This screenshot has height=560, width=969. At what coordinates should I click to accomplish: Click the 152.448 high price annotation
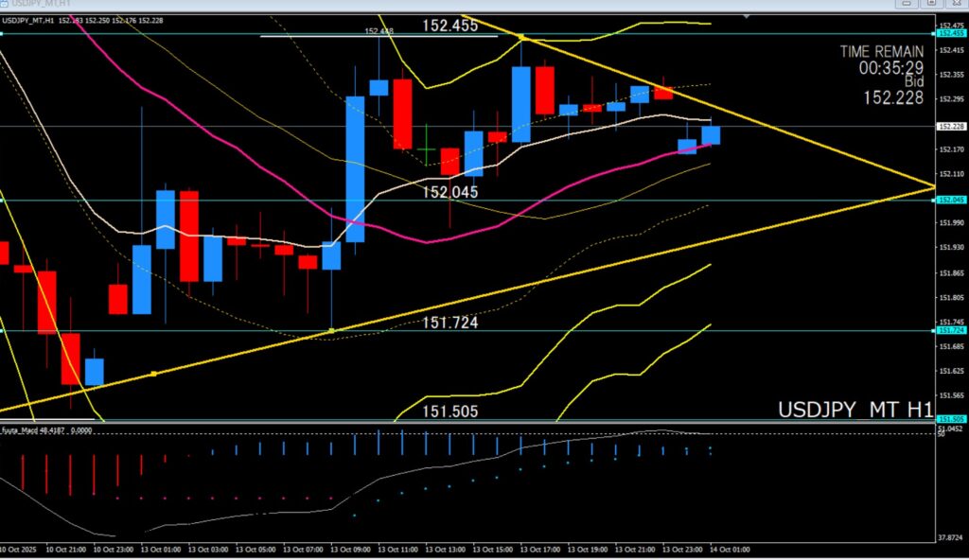pyautogui.click(x=379, y=30)
